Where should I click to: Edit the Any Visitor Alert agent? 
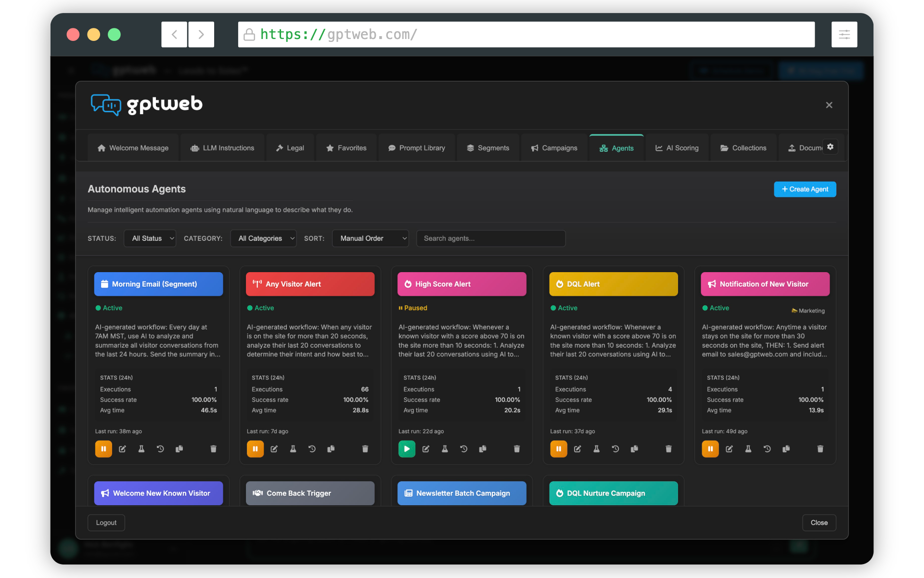coord(274,449)
